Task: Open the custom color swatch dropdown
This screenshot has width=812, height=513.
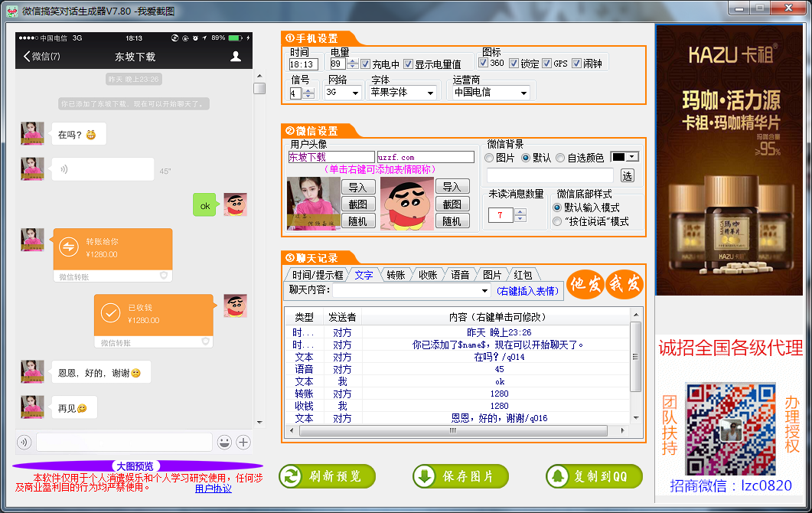Action: 632,157
